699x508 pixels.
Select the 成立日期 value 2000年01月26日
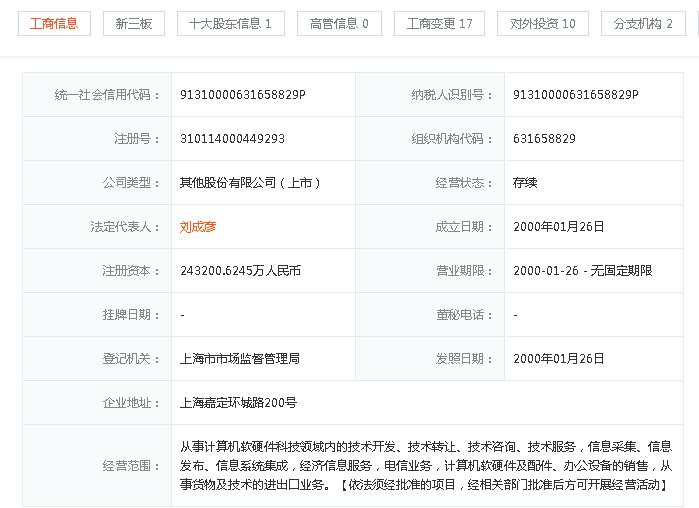point(559,226)
